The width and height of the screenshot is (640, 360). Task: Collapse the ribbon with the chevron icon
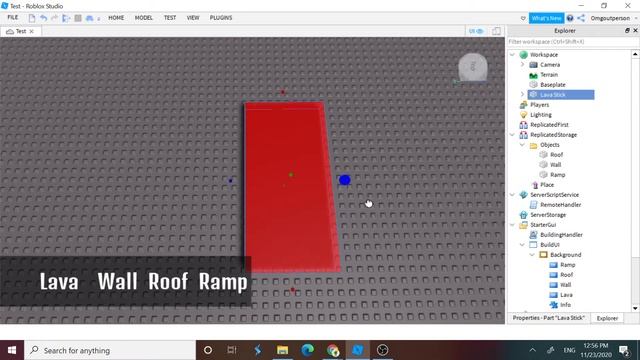coord(523,18)
